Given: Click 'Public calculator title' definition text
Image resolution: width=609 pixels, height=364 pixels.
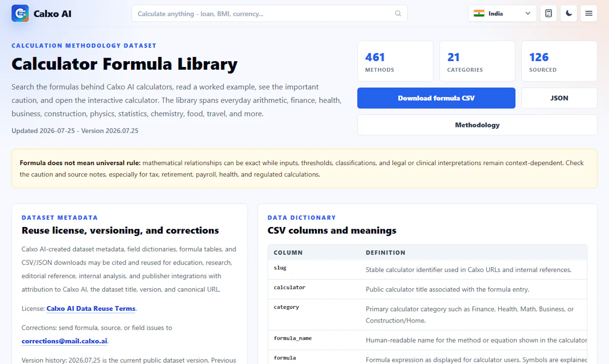Looking at the screenshot, I should pyautogui.click(x=448, y=289).
